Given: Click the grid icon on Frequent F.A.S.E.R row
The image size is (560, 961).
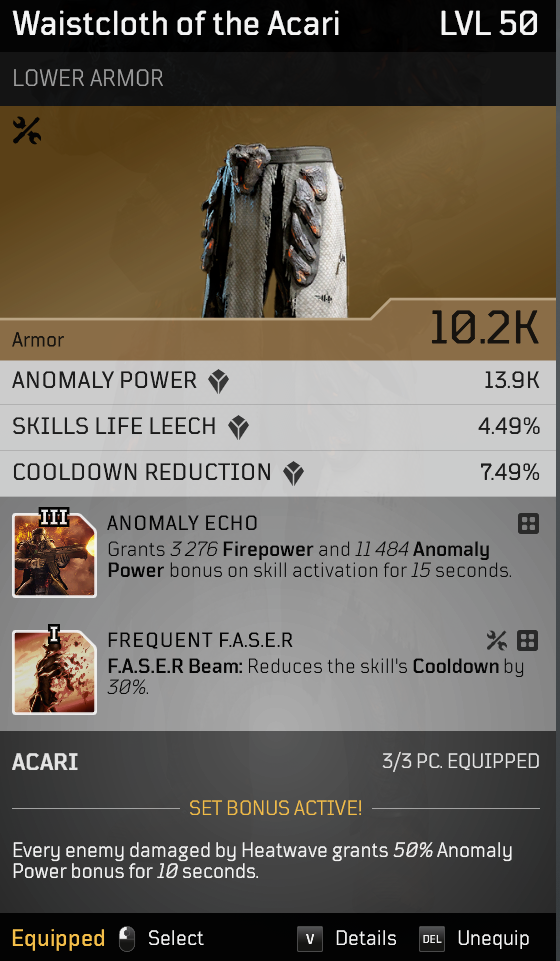Looking at the screenshot, I should coord(528,640).
